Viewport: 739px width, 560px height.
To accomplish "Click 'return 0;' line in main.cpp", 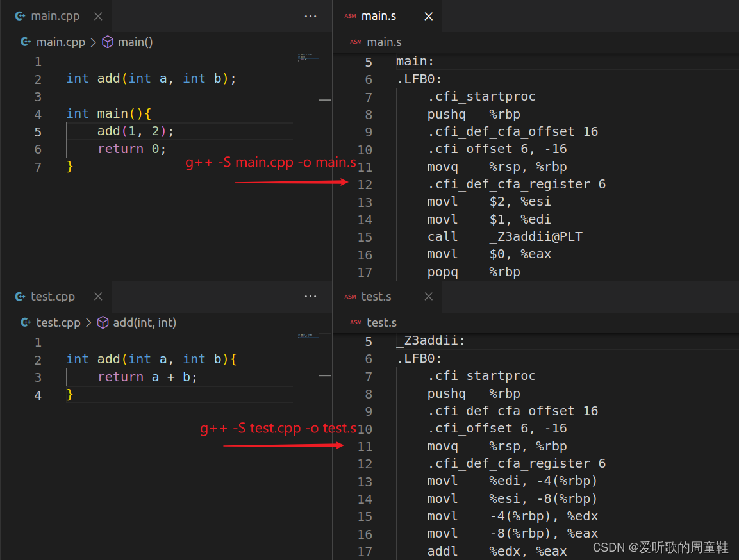I will pos(131,149).
